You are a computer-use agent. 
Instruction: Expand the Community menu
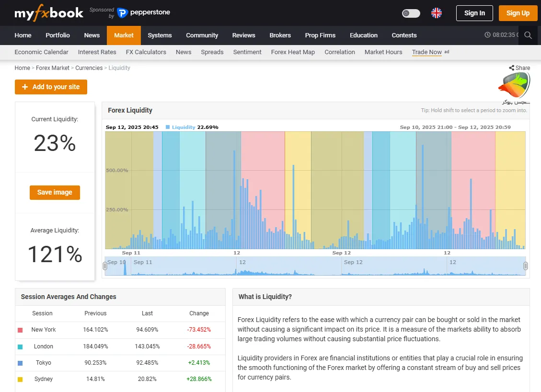[x=202, y=35]
